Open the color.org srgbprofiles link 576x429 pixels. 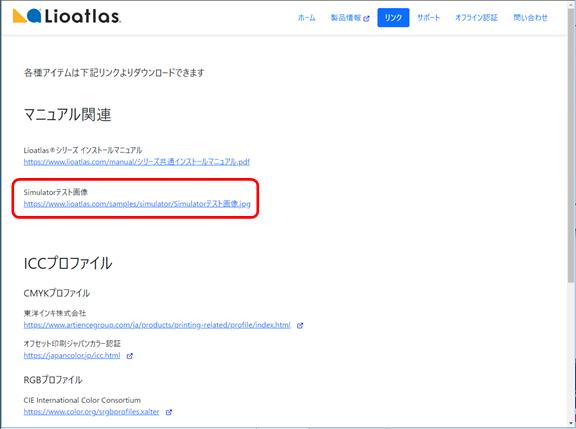[91, 412]
